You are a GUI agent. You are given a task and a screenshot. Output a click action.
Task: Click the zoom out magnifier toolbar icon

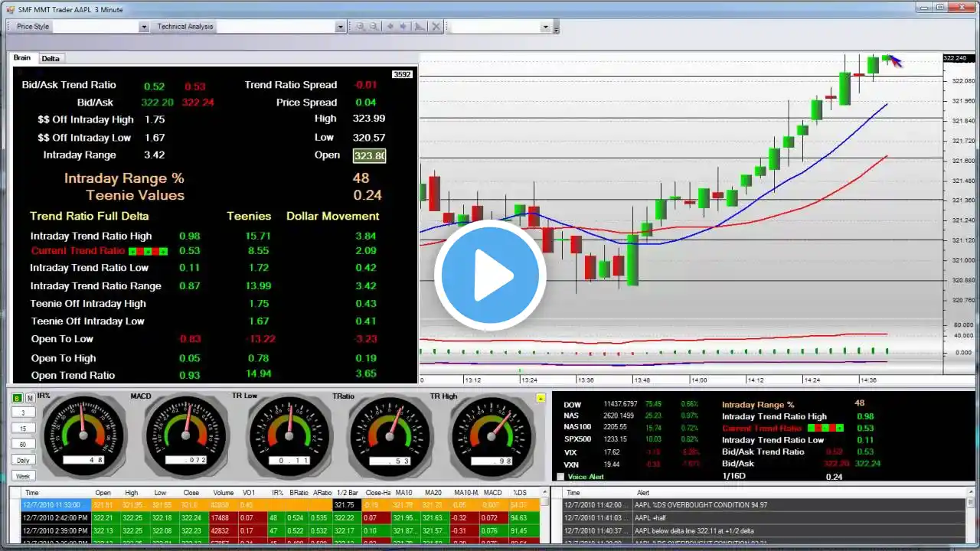click(x=374, y=27)
